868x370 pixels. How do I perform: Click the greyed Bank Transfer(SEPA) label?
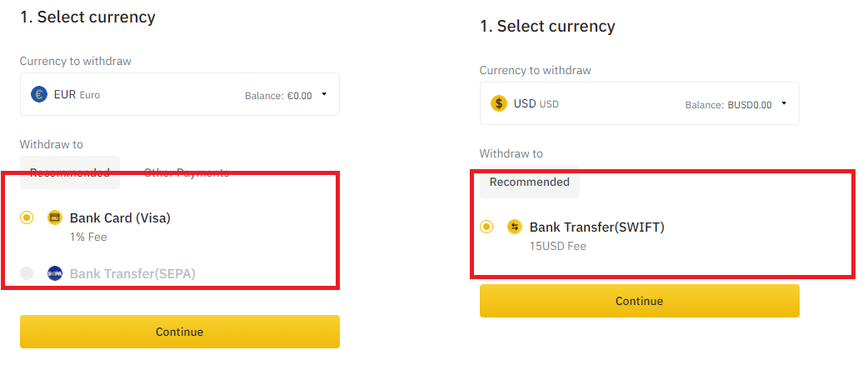coord(132,273)
